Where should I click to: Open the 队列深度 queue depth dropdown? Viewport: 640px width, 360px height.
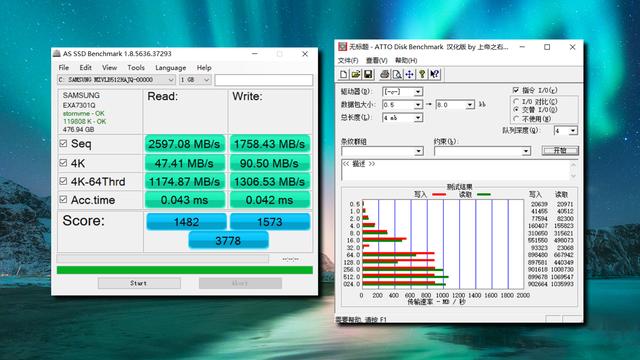coord(565,131)
